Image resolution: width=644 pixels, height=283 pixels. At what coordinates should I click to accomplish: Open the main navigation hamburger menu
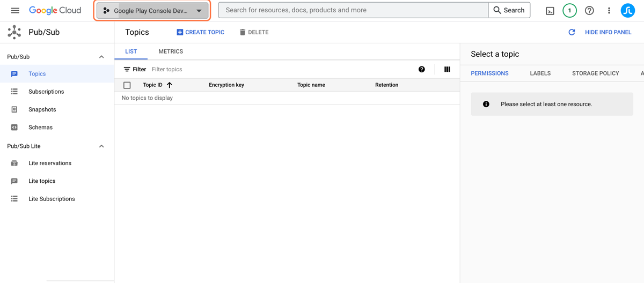(x=15, y=10)
